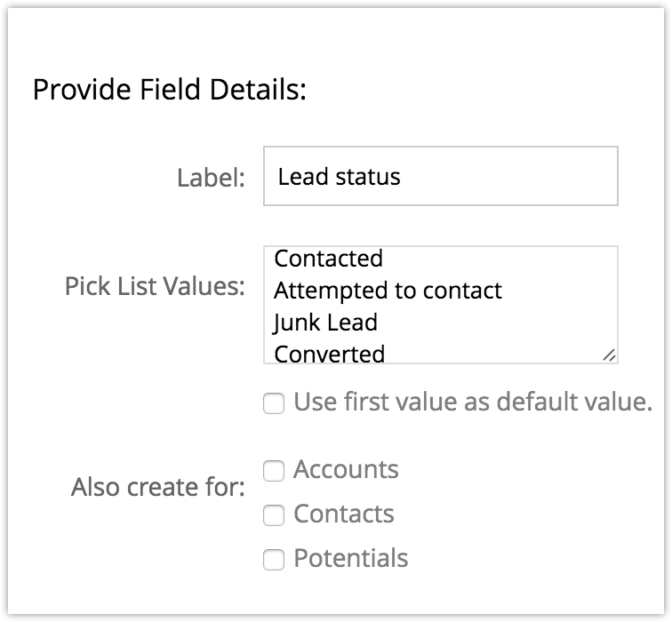Click the "Use first value as default value" text
Image resolution: width=672 pixels, height=622 pixels.
pos(473,402)
